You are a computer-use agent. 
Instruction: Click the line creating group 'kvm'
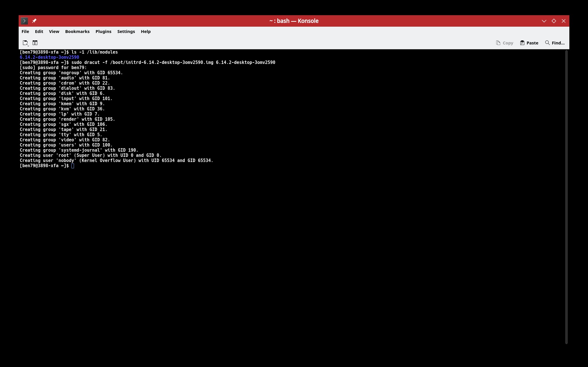pyautogui.click(x=62, y=109)
